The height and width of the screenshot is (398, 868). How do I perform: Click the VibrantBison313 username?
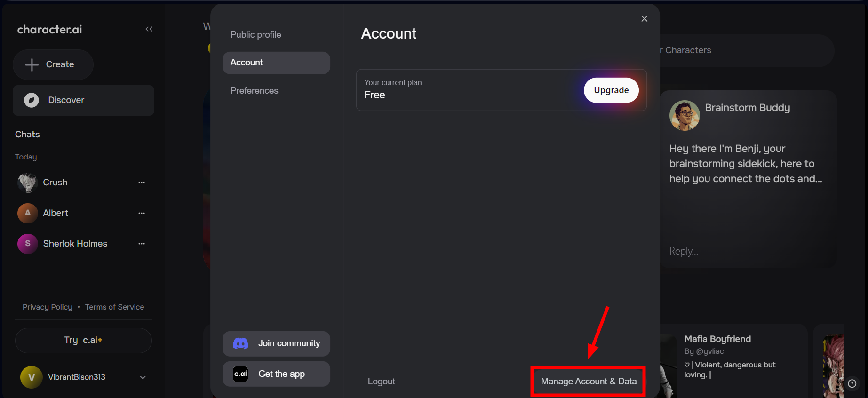tap(77, 377)
